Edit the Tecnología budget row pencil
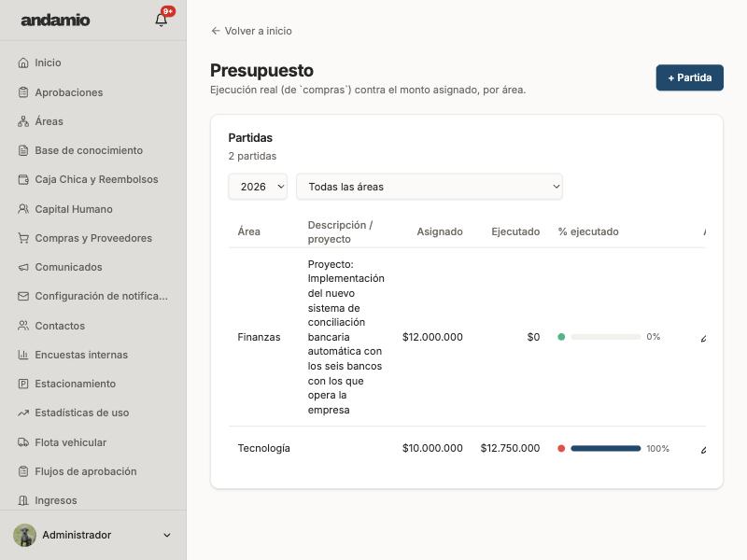This screenshot has height=560, width=747. (x=703, y=449)
